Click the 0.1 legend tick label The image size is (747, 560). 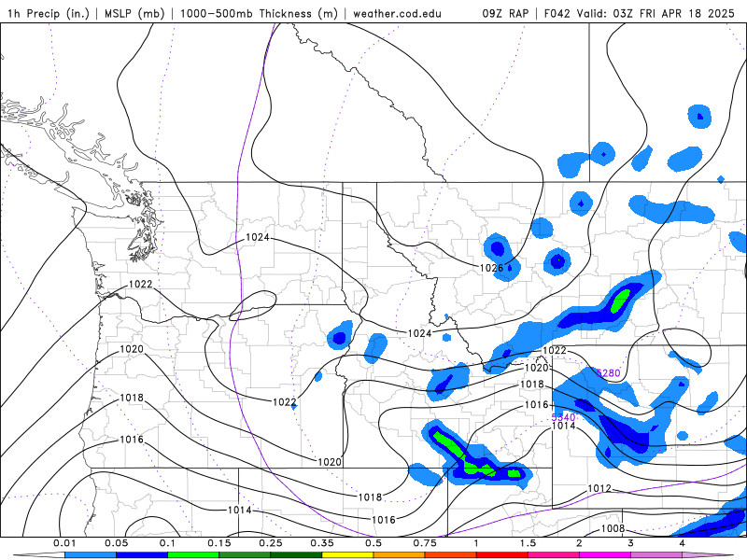[x=168, y=543]
